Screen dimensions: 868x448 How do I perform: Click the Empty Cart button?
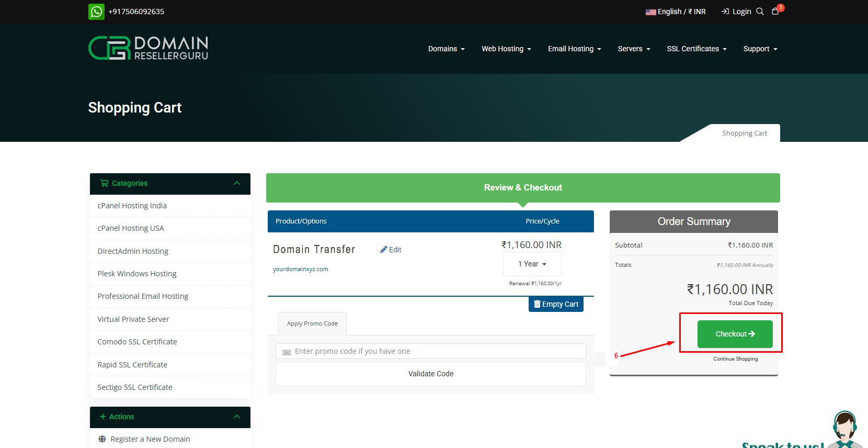coord(556,304)
